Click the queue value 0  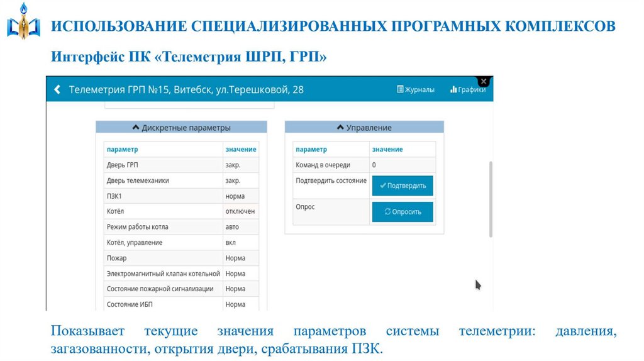(x=374, y=165)
